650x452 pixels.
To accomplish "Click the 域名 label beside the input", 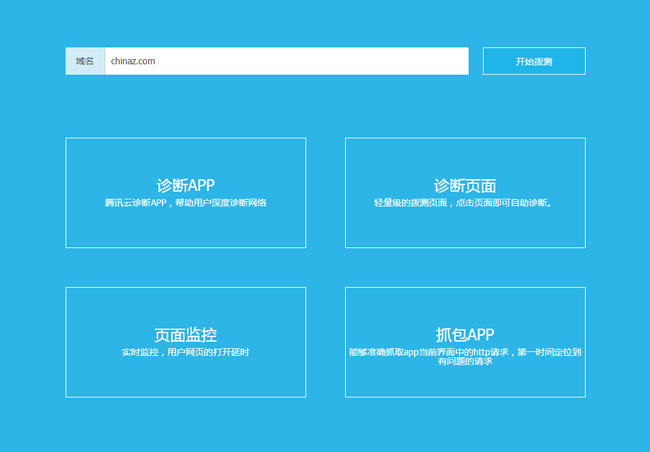I will pos(85,61).
